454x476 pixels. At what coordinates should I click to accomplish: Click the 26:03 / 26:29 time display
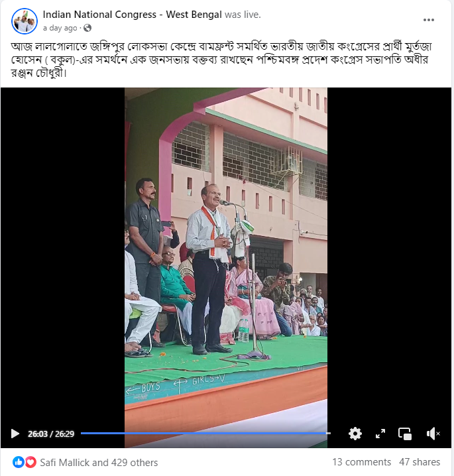(x=51, y=434)
